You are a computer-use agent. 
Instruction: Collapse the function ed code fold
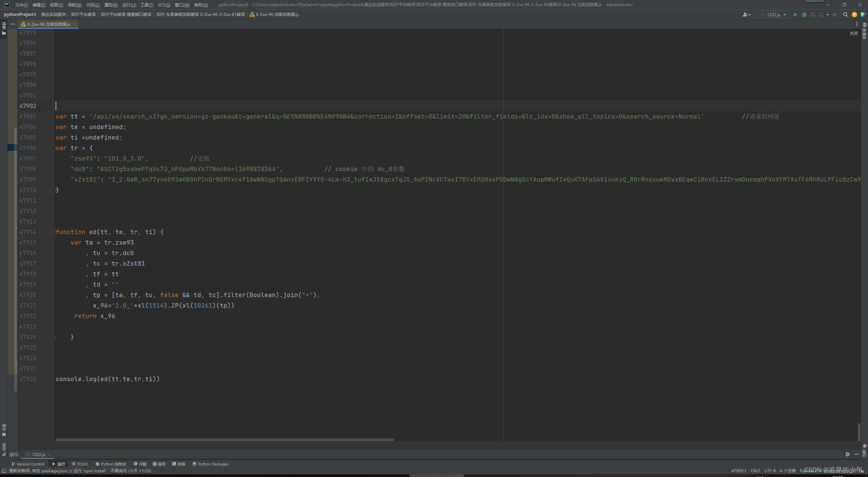(x=53, y=232)
